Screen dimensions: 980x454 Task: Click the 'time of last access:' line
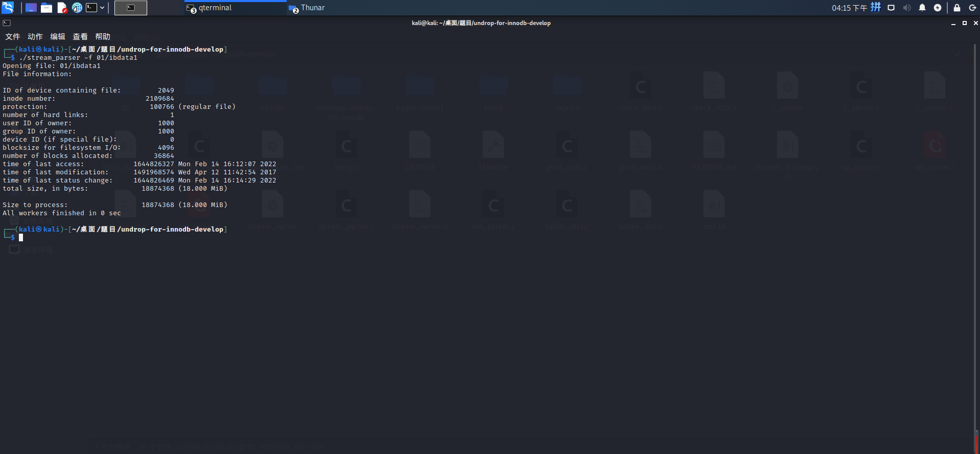click(x=139, y=164)
